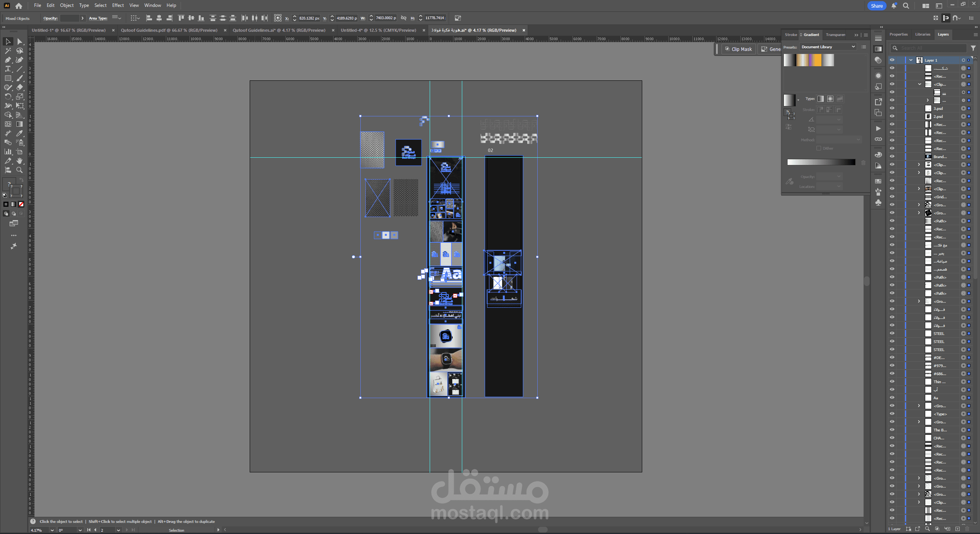Select the Eyedropper tool
This screenshot has height=534, width=980.
click(x=20, y=133)
